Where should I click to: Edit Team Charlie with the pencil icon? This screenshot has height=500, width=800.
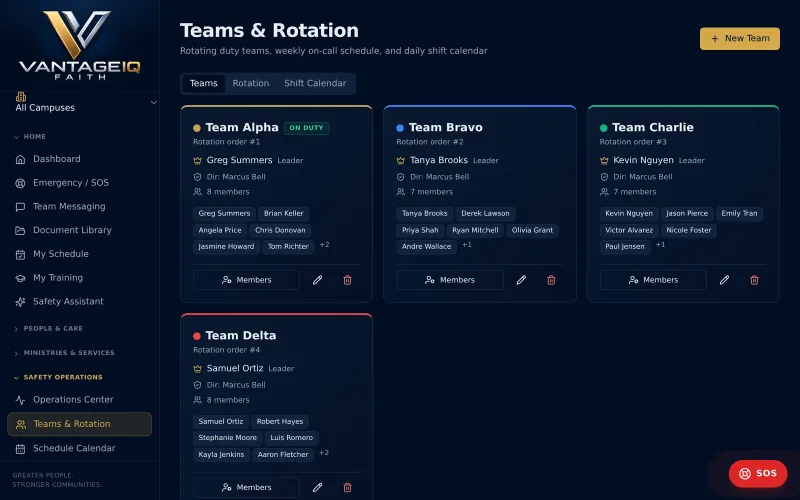724,280
